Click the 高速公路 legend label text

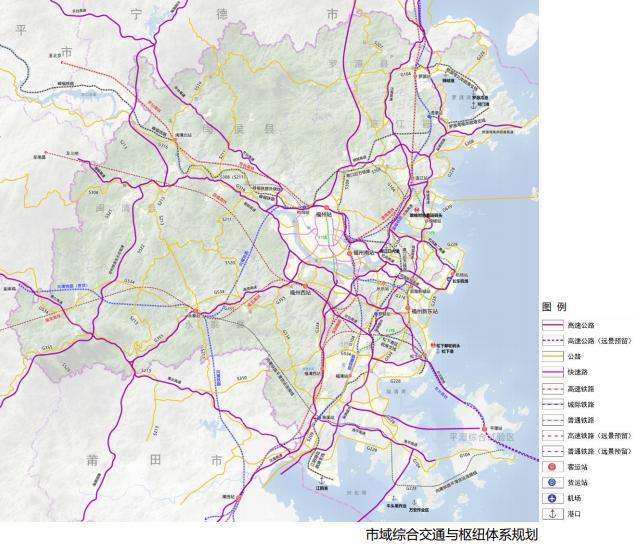click(581, 325)
